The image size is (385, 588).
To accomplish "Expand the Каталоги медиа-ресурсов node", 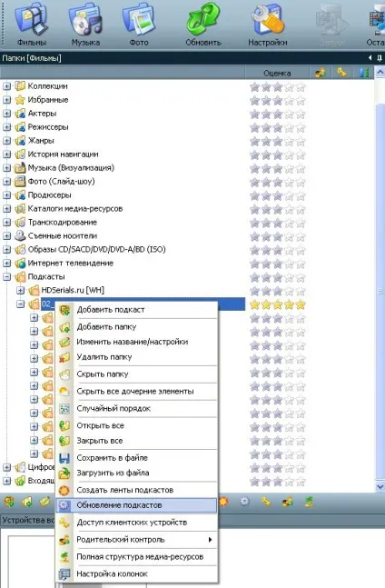I will point(6,209).
